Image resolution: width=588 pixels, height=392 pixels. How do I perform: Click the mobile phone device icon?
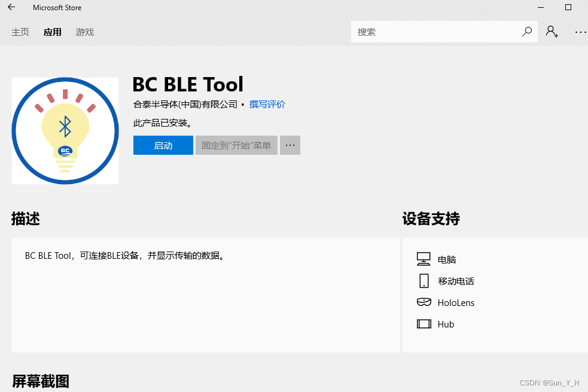424,281
